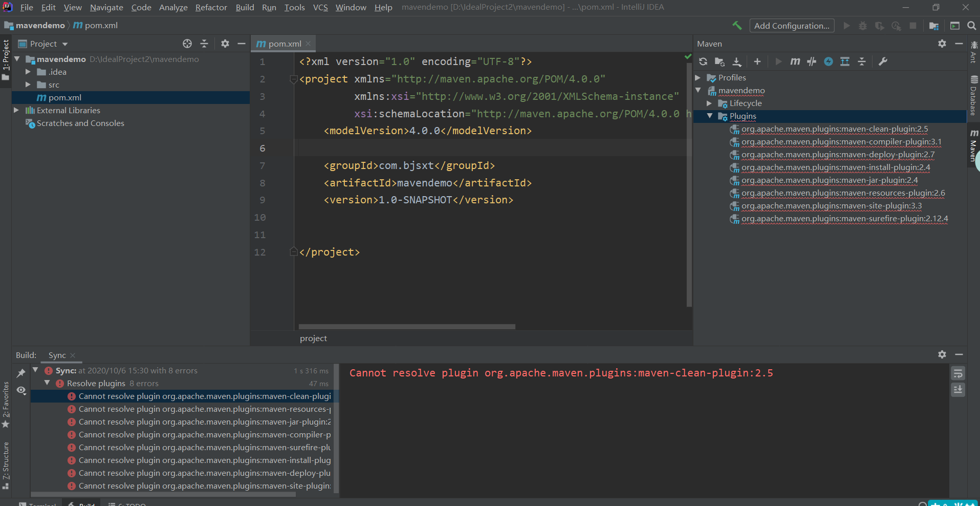Click fold toggle at project tag line 2

[294, 79]
